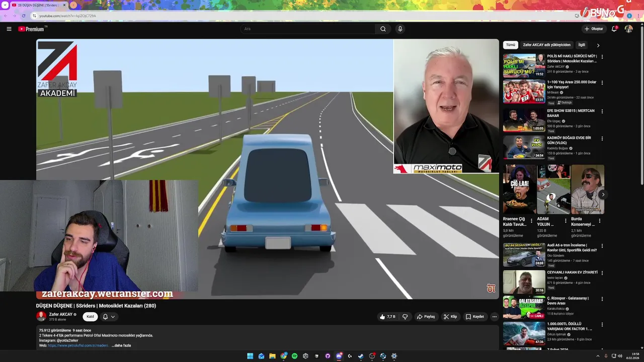Open options for ADAM YOLUN short
This screenshot has width=644, height=362.
tap(566, 221)
